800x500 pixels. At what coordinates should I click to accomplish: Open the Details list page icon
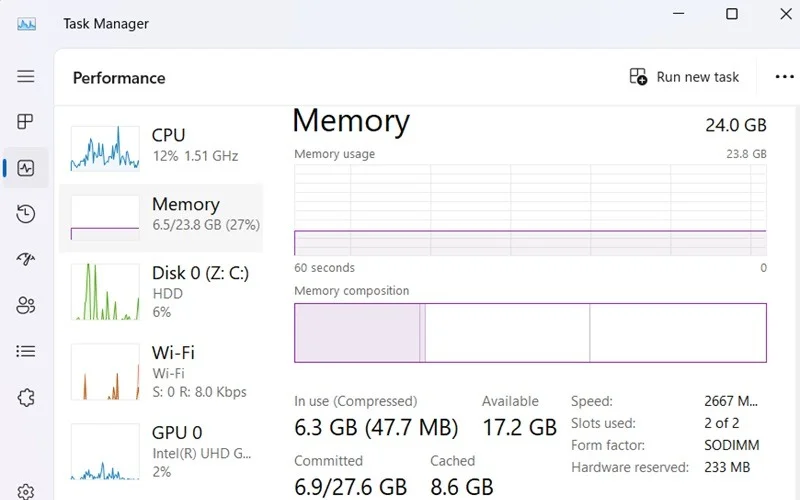[26, 351]
